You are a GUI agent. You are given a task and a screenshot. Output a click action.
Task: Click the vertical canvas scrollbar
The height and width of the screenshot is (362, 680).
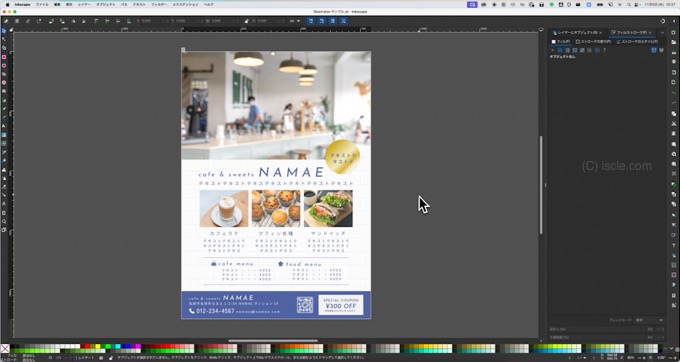click(x=541, y=185)
